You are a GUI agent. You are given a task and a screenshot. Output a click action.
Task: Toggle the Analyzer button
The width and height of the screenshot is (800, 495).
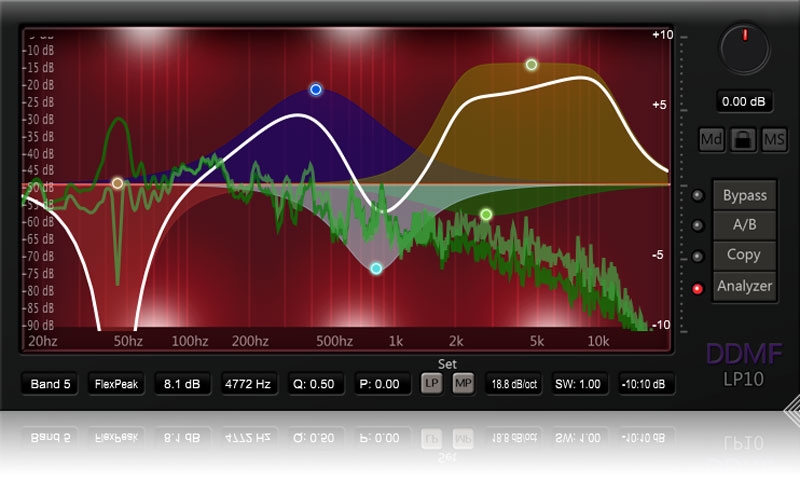tap(744, 286)
